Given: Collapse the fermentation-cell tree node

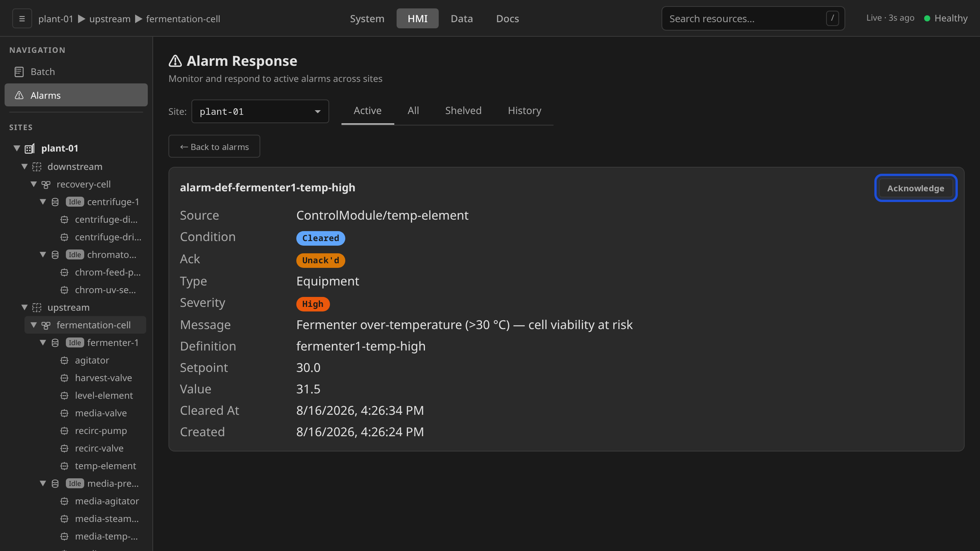Looking at the screenshot, I should click(34, 325).
